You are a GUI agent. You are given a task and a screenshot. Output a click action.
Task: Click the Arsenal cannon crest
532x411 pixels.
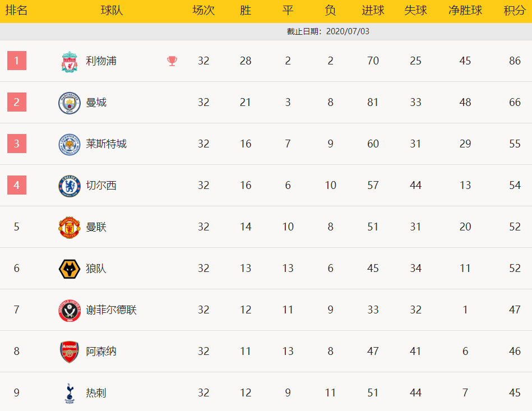(x=70, y=352)
